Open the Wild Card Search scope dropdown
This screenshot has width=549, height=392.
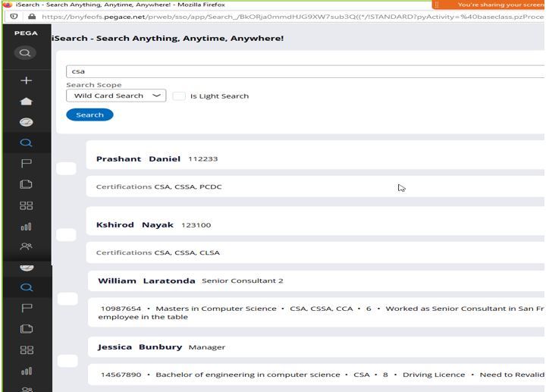116,96
